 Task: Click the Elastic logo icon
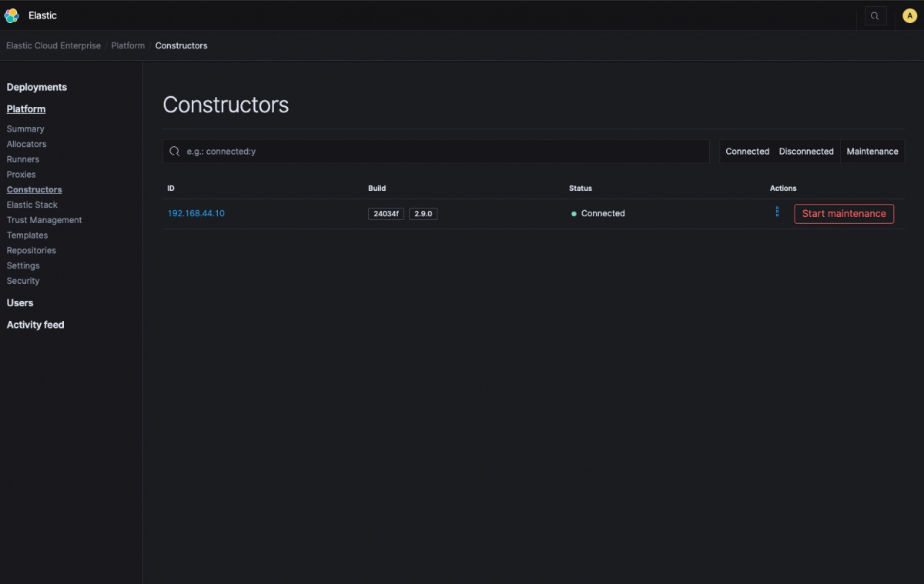[12, 15]
